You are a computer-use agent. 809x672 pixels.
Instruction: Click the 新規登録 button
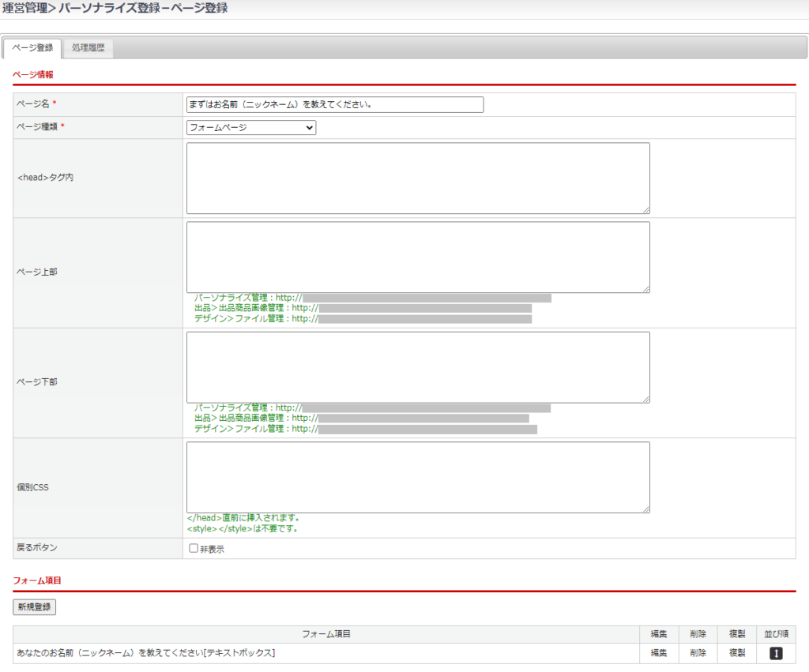[34, 607]
